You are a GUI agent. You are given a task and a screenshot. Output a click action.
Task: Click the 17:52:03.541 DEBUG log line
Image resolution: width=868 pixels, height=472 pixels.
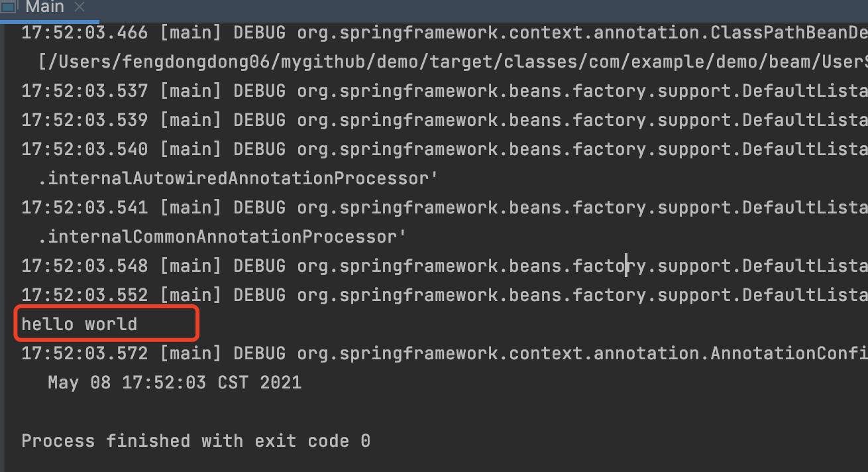[445, 207]
